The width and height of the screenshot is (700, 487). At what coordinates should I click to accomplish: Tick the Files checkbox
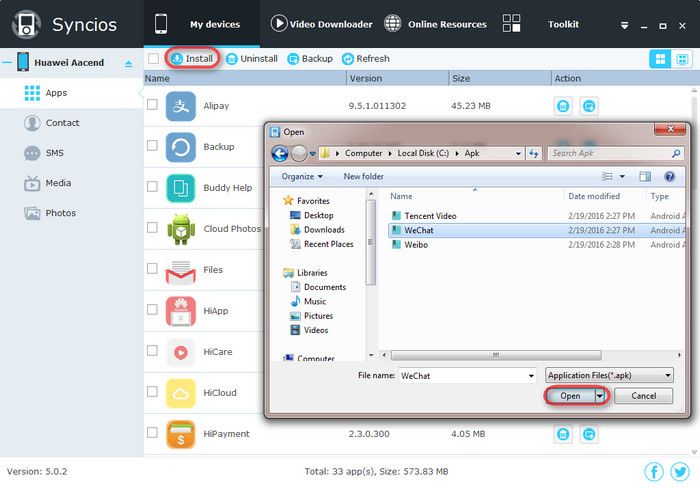(152, 268)
